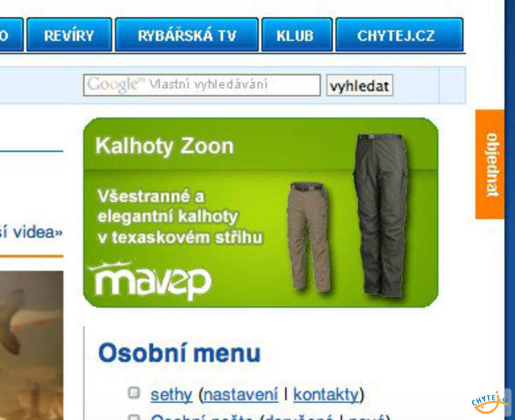Open the sethy profile link

171,395
